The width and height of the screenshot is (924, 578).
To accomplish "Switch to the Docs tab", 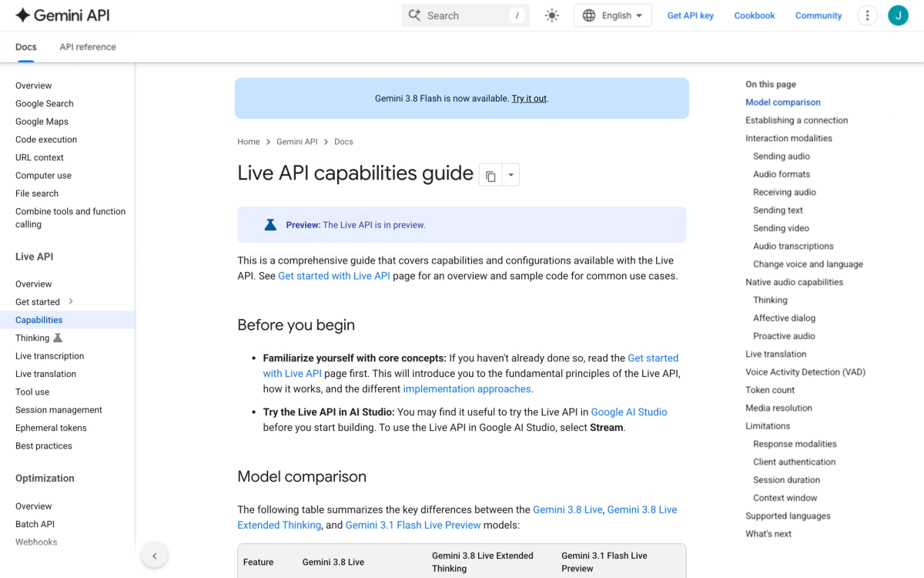I will point(26,47).
